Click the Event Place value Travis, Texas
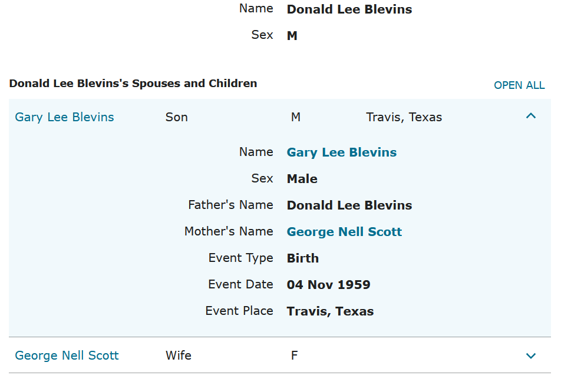Image resolution: width=561 pixels, height=392 pixels. coord(330,311)
